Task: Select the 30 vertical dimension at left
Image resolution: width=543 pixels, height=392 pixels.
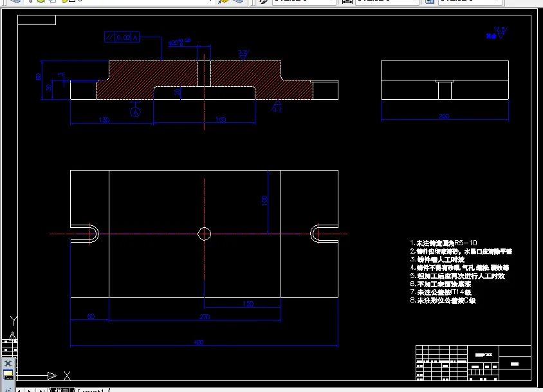Action: point(49,88)
